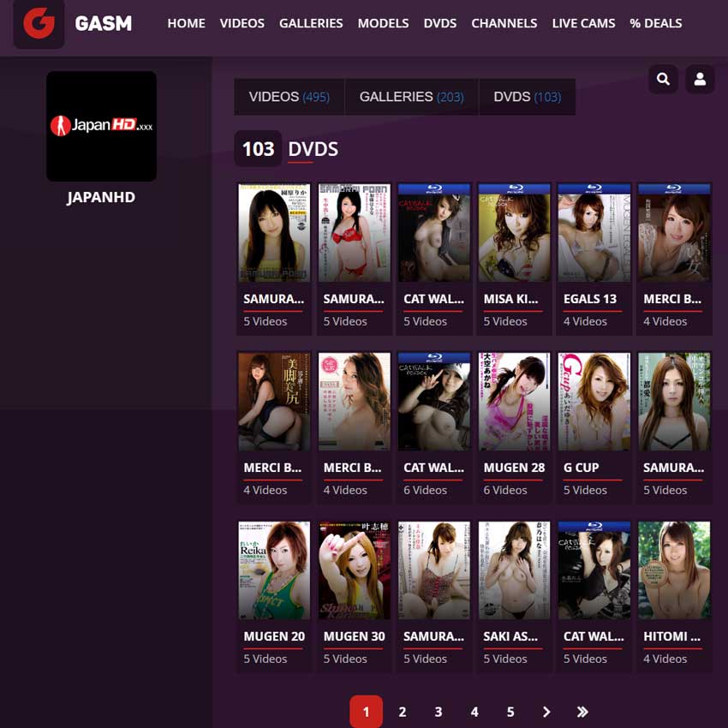Switch to the GALLERIES (203) tab
The width and height of the screenshot is (728, 728).
(411, 97)
